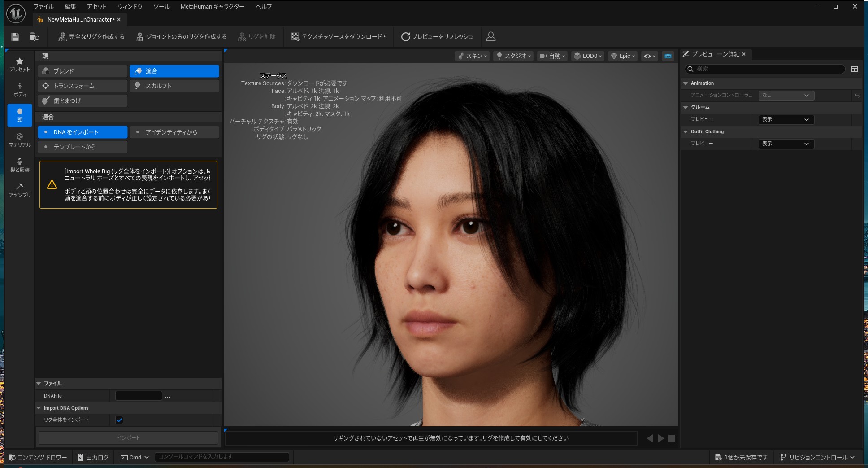Image resolution: width=868 pixels, height=468 pixels.
Task: Collapse the Import DNA Options section
Action: click(39, 408)
